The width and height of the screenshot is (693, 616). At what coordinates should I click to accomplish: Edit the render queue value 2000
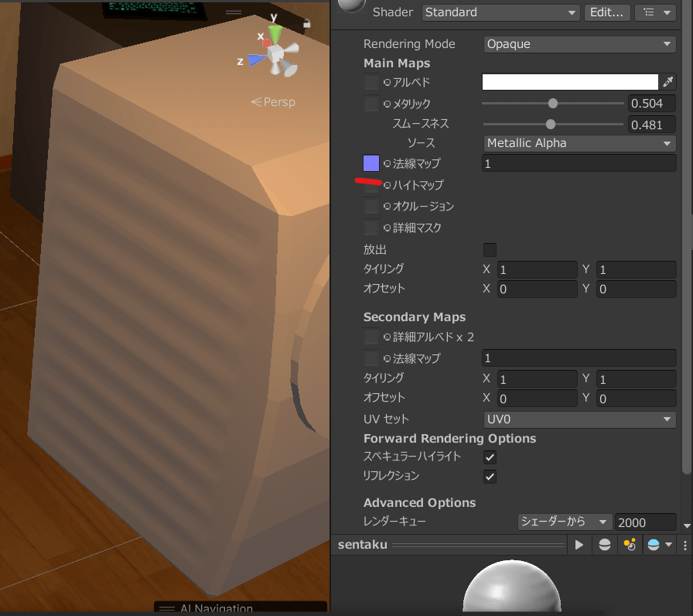pos(645,522)
